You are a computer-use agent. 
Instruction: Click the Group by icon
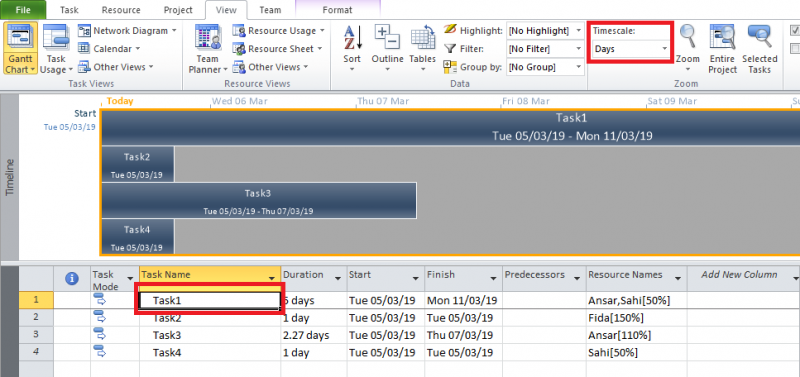(x=450, y=67)
